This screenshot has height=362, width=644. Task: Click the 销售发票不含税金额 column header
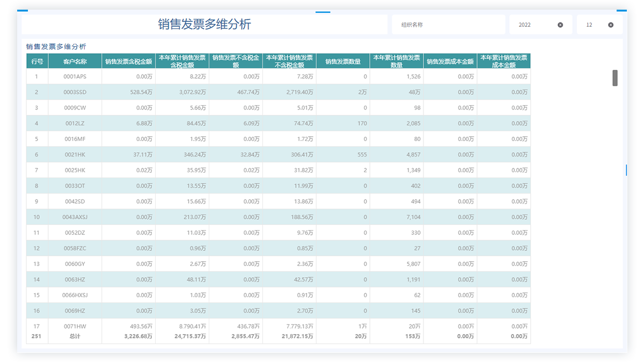tap(236, 61)
